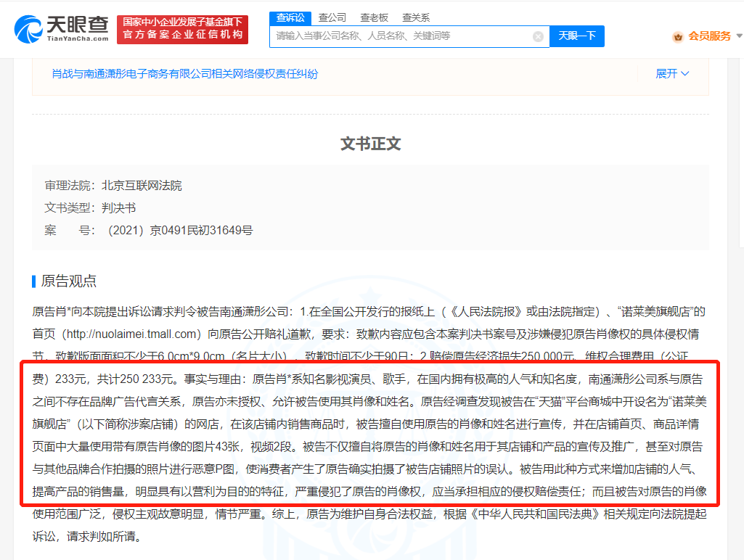Click the 文书正文 section heading

pos(370,144)
